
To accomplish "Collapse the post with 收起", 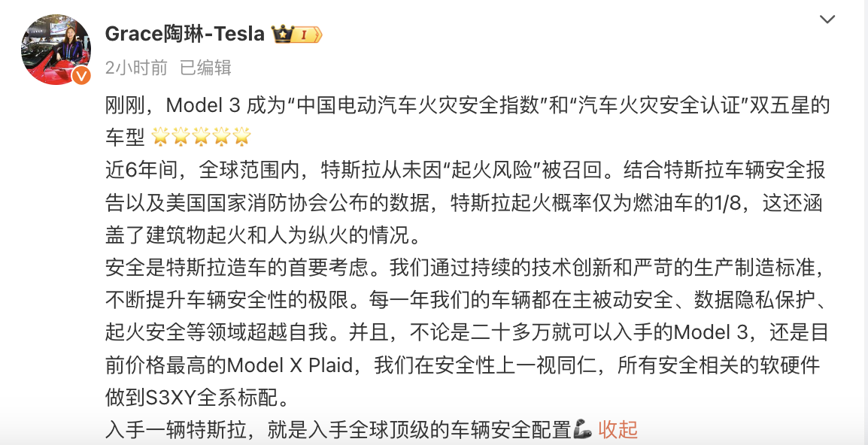I will coord(618,429).
